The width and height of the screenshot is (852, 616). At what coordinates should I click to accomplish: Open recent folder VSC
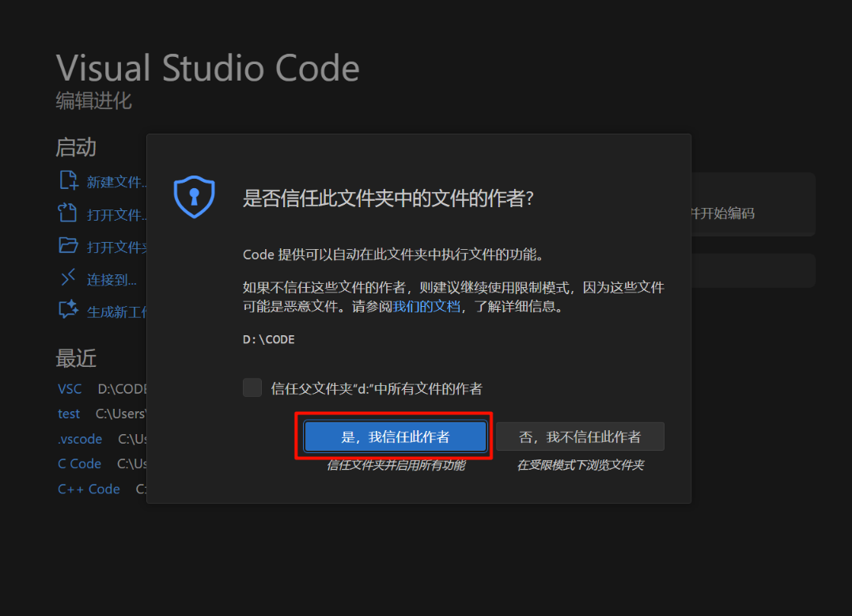(70, 389)
